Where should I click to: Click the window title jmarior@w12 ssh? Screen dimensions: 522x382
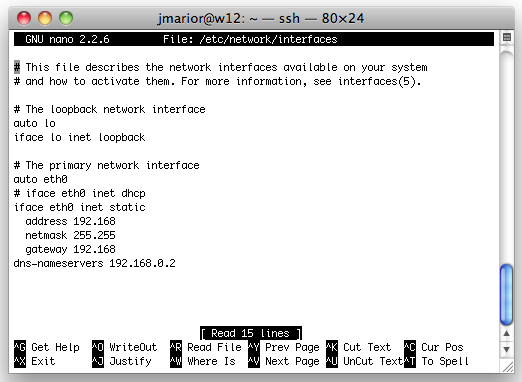261,18
